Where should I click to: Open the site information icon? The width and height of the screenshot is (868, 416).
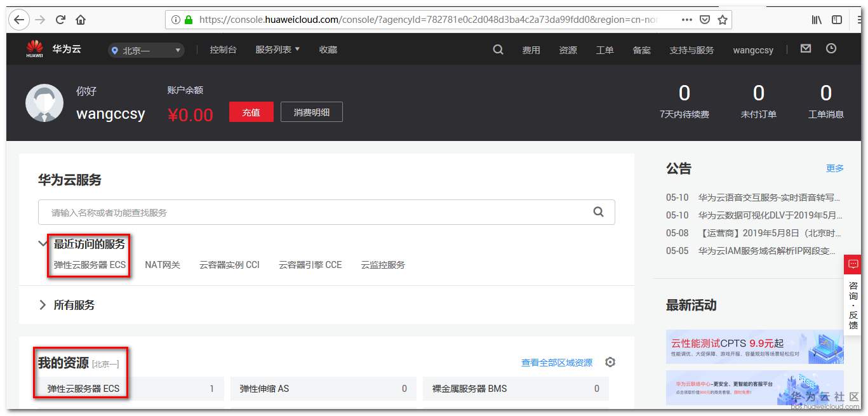tap(175, 20)
